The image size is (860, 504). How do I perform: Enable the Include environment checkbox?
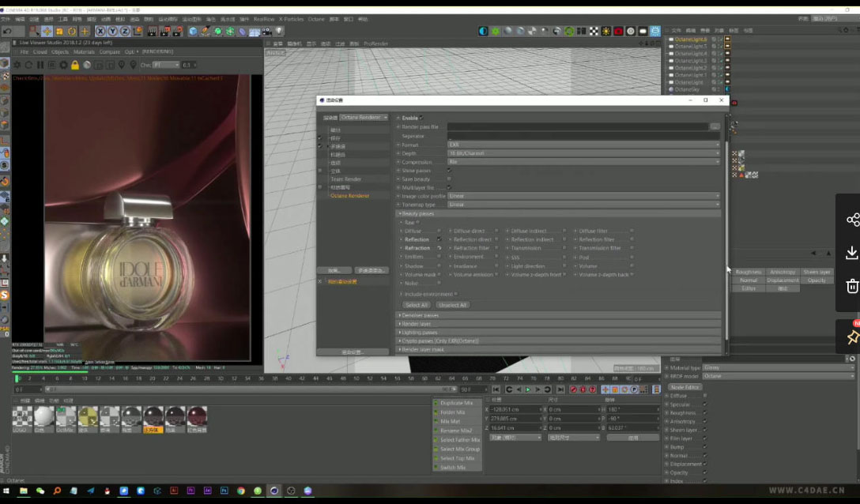456,294
